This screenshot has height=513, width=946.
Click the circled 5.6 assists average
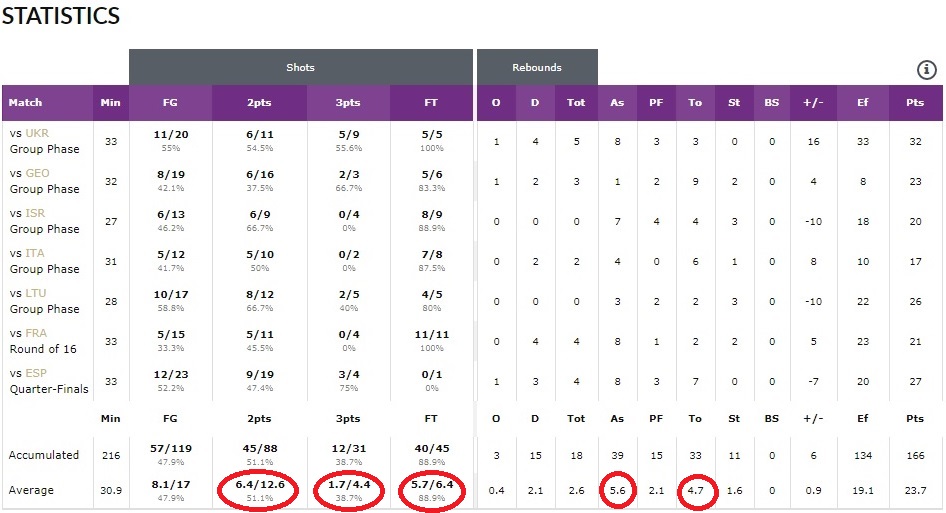617,491
